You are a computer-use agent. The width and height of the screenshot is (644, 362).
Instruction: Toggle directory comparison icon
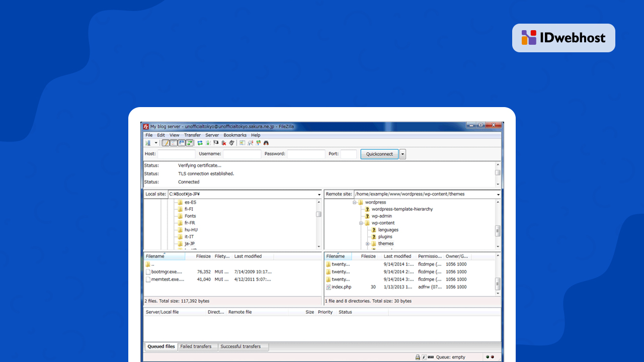[x=251, y=143]
